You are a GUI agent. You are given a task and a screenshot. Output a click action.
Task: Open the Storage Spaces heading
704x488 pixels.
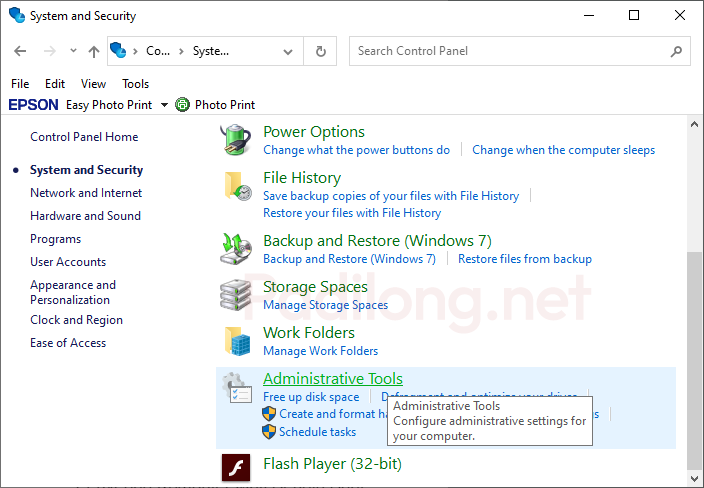(315, 287)
